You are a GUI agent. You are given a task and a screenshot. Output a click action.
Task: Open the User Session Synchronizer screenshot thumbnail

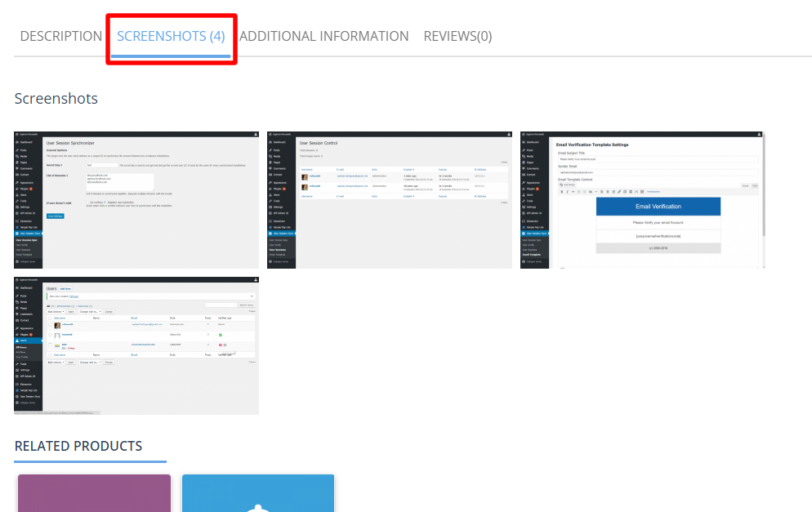pyautogui.click(x=136, y=199)
